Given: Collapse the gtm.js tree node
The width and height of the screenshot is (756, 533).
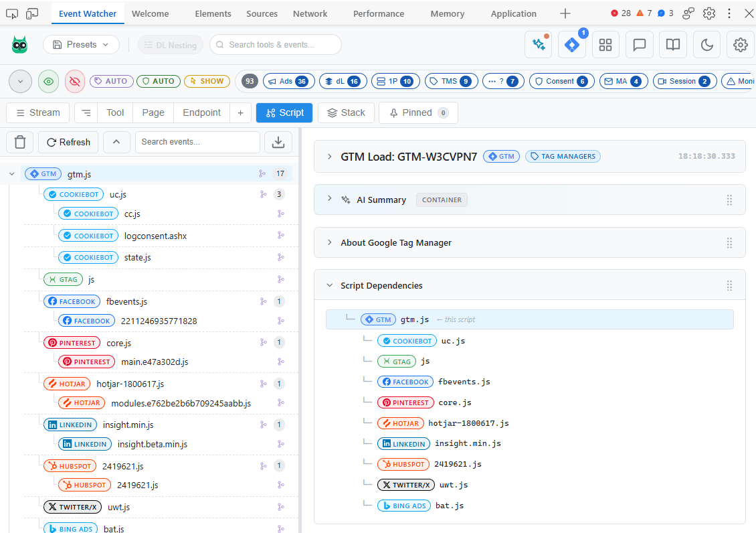Looking at the screenshot, I should 11,174.
